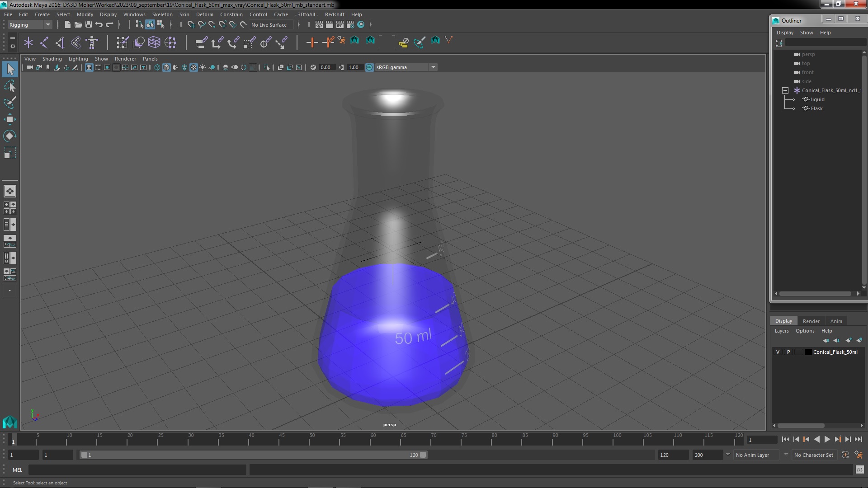Screen dimensions: 868x488
Task: Collapse the Conical_Flask_50ml group in Outliner
Action: click(x=785, y=90)
